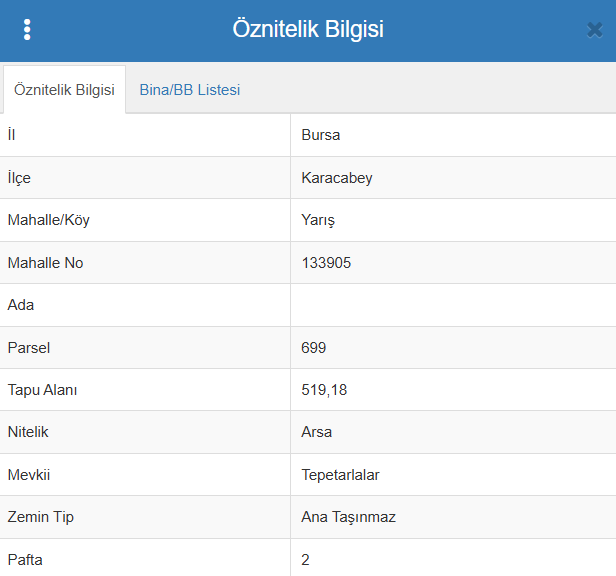
Task: Click the Mahalle No label
Action: (46, 263)
